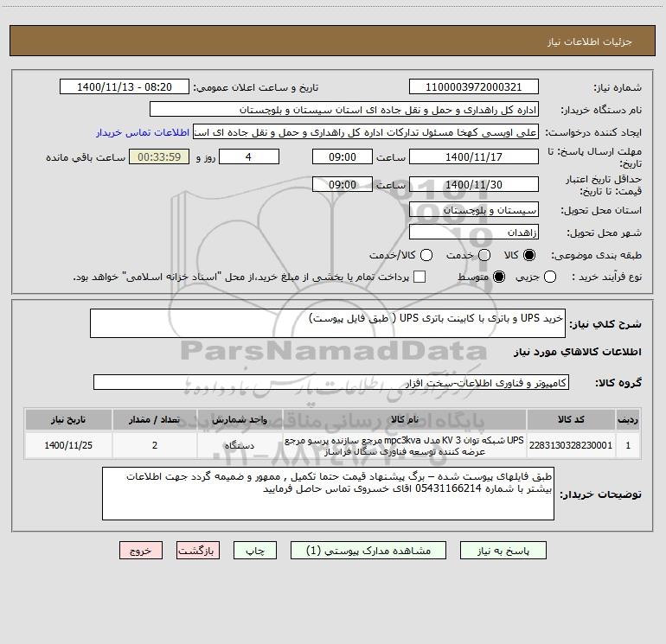Click the شهر محل تحویل field زاهدان

[474, 233]
